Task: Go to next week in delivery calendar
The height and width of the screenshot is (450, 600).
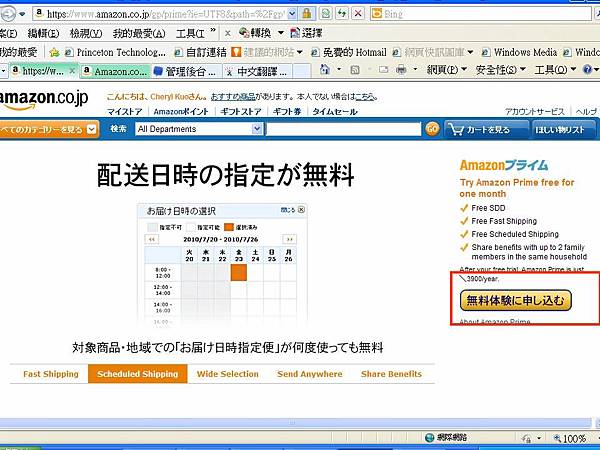Action: pos(289,240)
